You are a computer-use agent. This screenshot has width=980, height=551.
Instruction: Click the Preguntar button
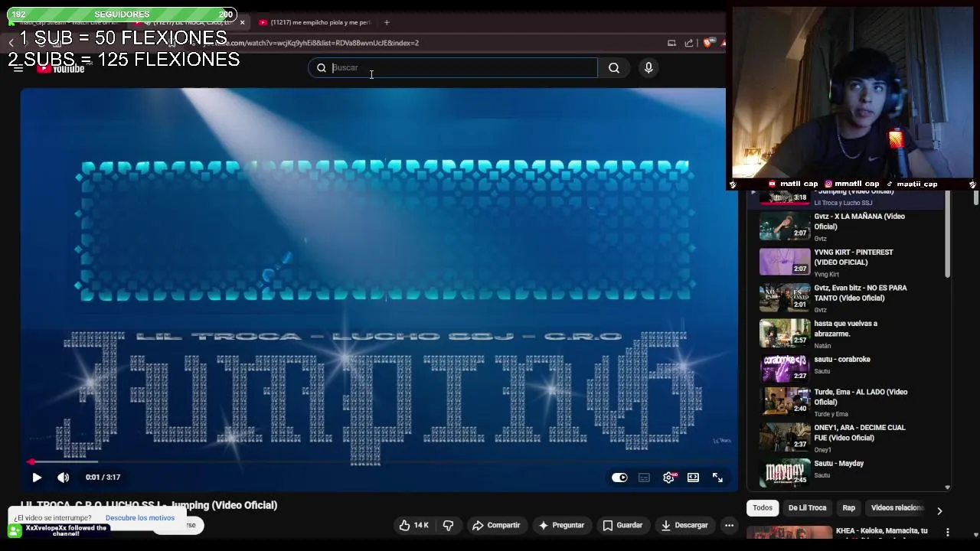coord(561,525)
